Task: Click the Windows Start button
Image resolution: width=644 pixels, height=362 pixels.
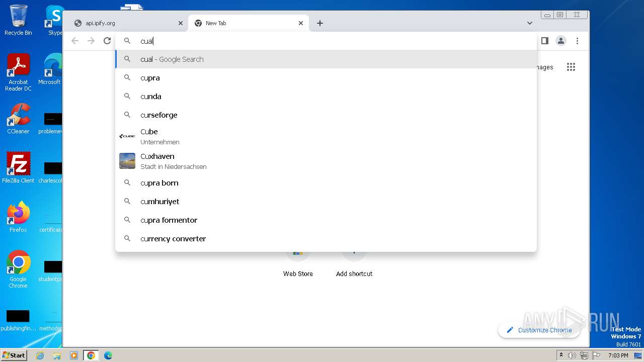Action: click(x=14, y=355)
